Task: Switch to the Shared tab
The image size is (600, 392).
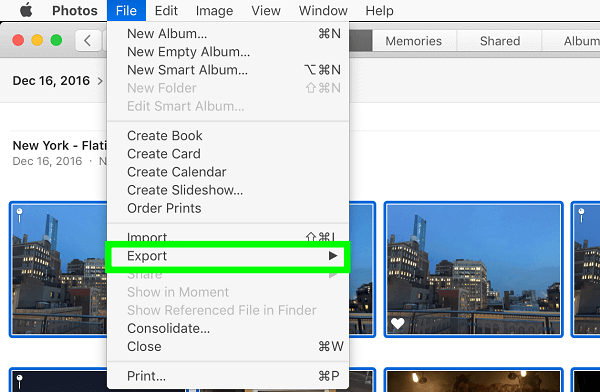Action: click(x=500, y=41)
